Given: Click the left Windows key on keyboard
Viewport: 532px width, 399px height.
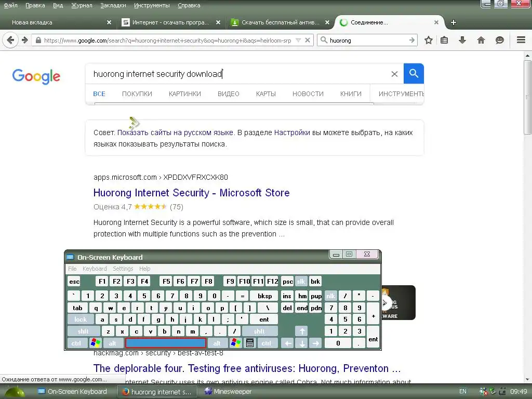Looking at the screenshot, I should [96, 343].
